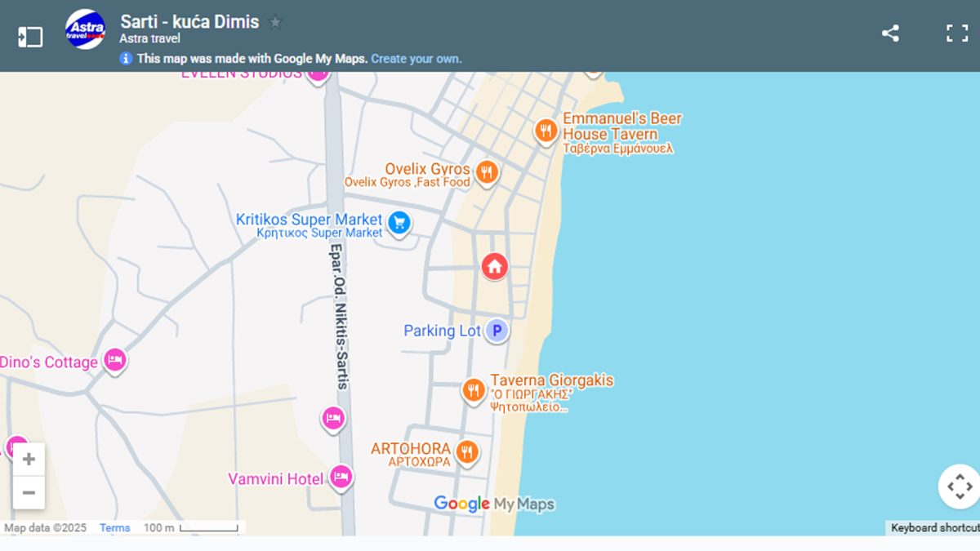Screen dimensions: 980x551
Task: Click Dino's Cottage lodging pin
Action: pyautogui.click(x=115, y=360)
